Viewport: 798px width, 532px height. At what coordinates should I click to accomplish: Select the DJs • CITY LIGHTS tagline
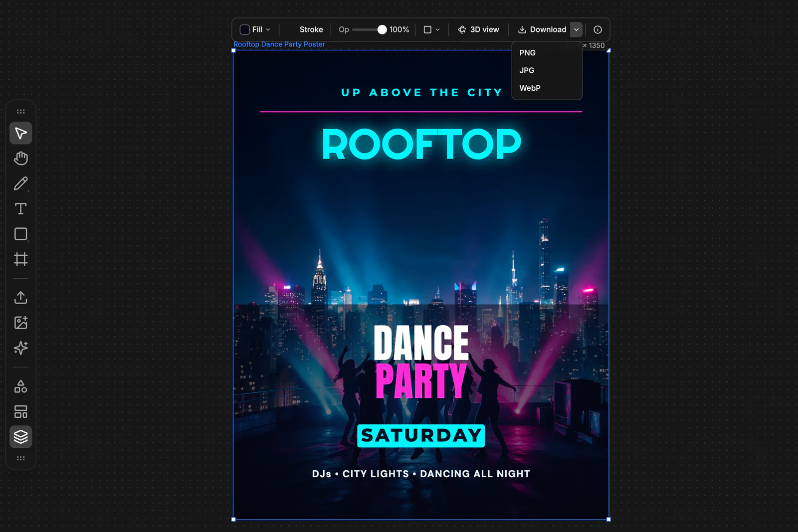pyautogui.click(x=421, y=474)
